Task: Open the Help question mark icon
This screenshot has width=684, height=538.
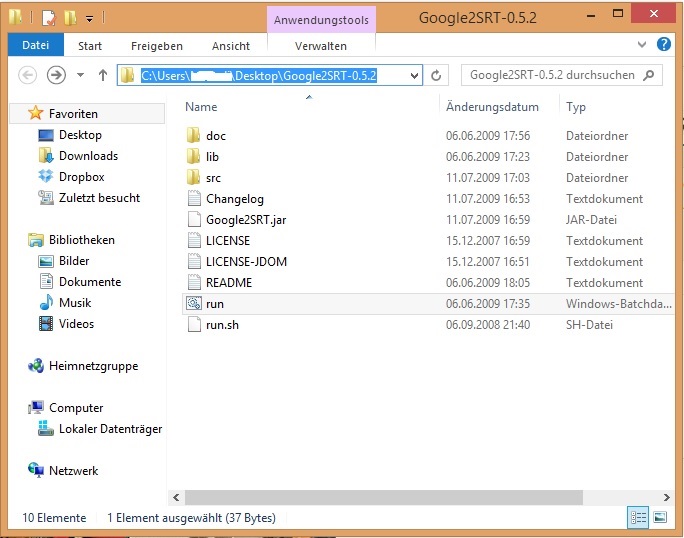Action: pyautogui.click(x=664, y=45)
